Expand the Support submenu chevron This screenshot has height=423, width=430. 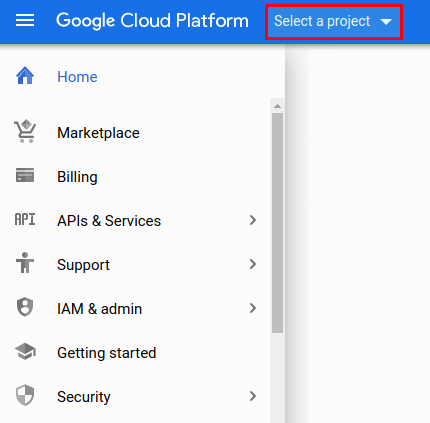click(x=253, y=264)
